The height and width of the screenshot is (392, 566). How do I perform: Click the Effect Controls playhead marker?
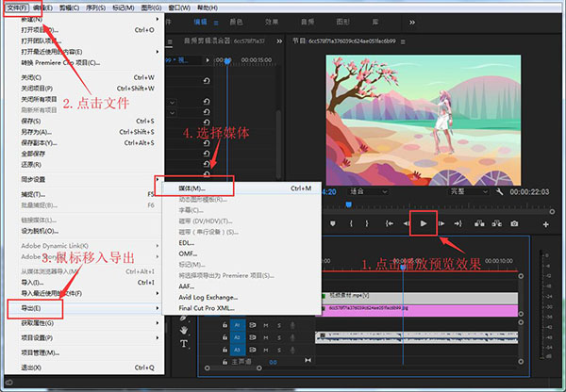(227, 61)
